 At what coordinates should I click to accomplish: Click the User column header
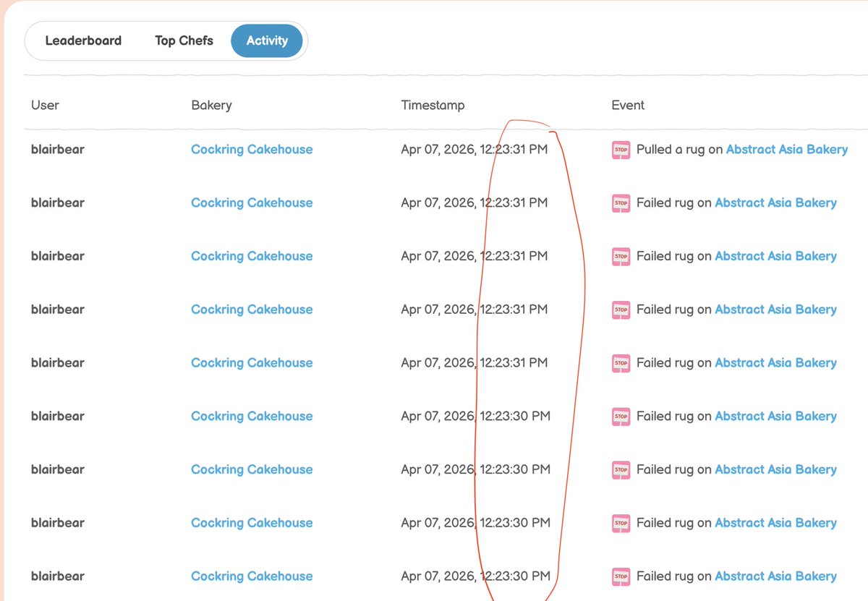[x=45, y=105]
